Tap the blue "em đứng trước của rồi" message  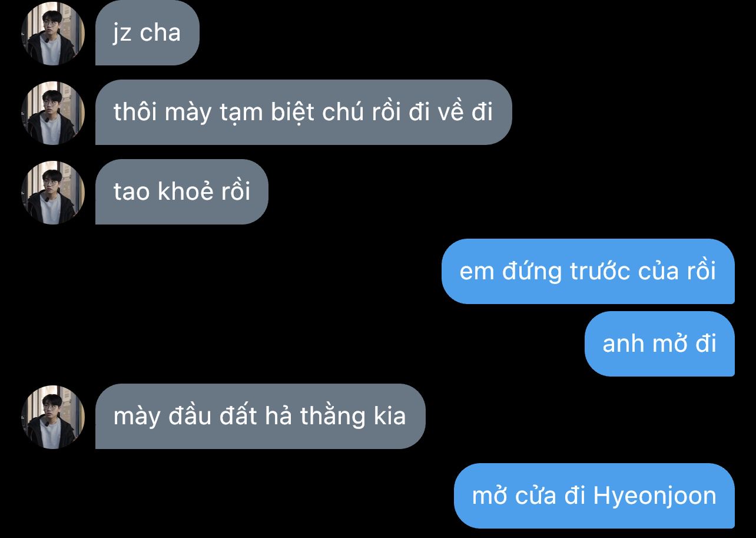click(x=588, y=272)
